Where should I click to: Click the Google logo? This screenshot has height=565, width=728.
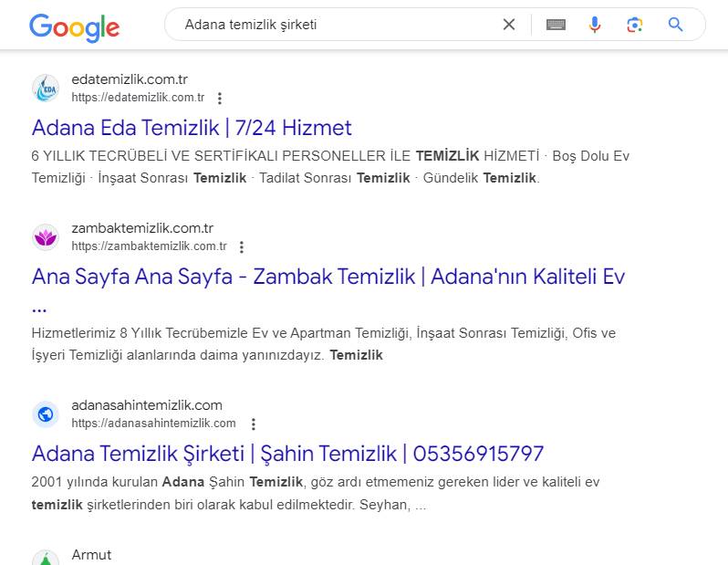(74, 26)
